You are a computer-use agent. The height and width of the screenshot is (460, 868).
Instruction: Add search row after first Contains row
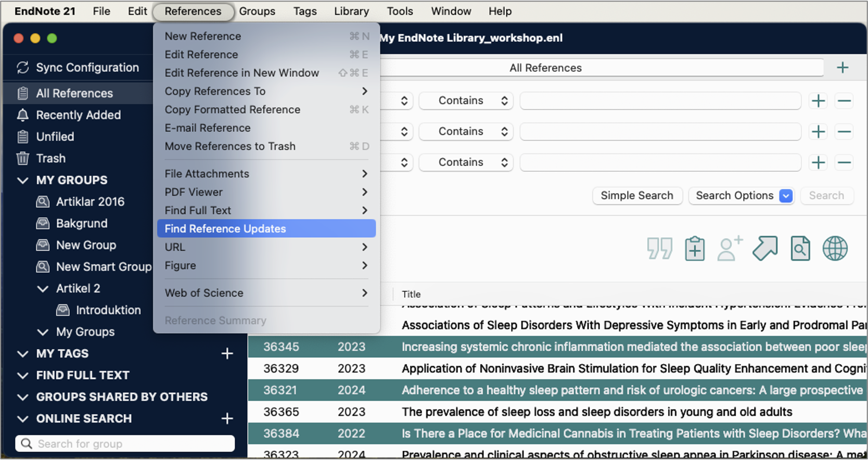[818, 100]
